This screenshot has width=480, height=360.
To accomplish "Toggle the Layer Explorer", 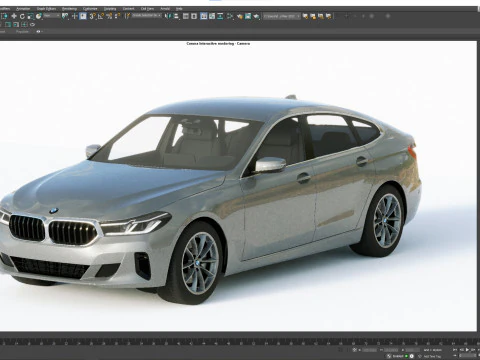I will coord(194,16).
